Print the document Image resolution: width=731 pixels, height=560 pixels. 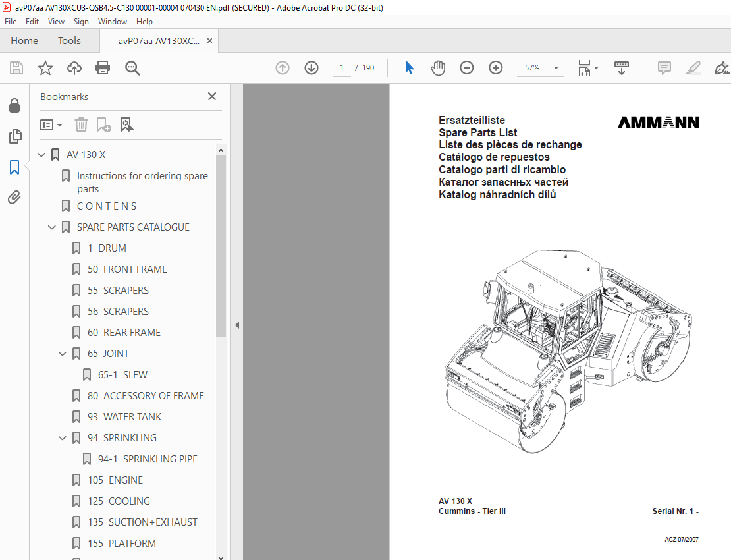[x=103, y=68]
